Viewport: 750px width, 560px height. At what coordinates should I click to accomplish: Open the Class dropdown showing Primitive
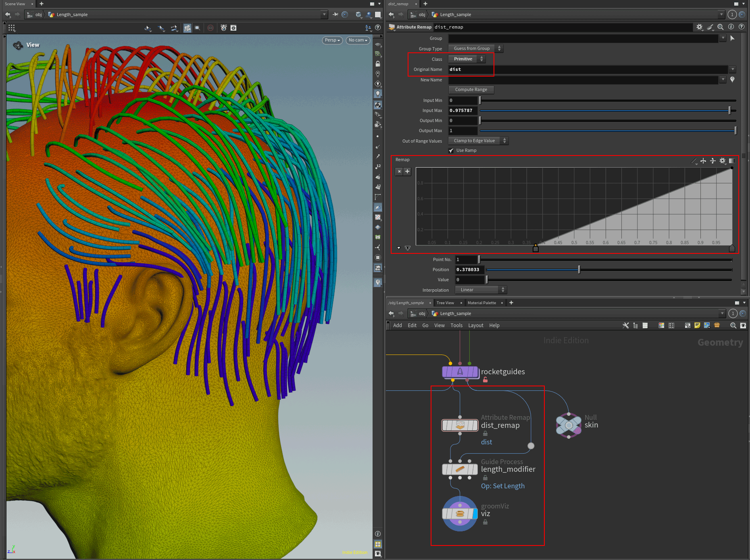click(x=467, y=59)
